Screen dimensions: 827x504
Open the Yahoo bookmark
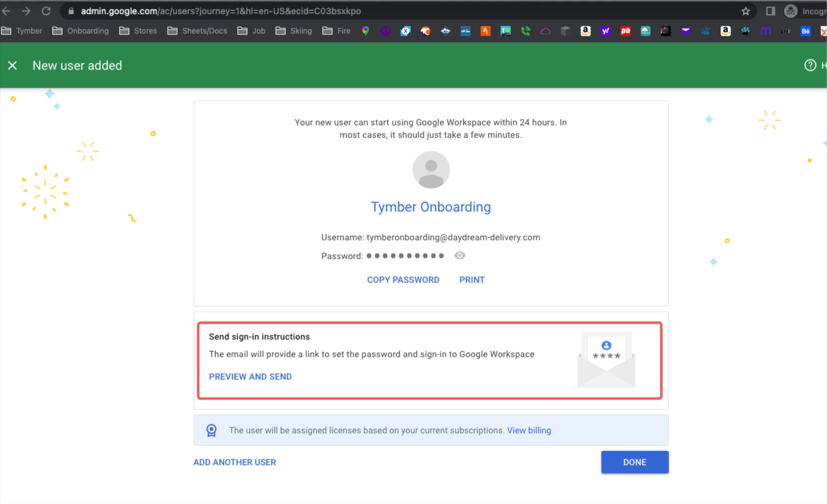pos(606,31)
